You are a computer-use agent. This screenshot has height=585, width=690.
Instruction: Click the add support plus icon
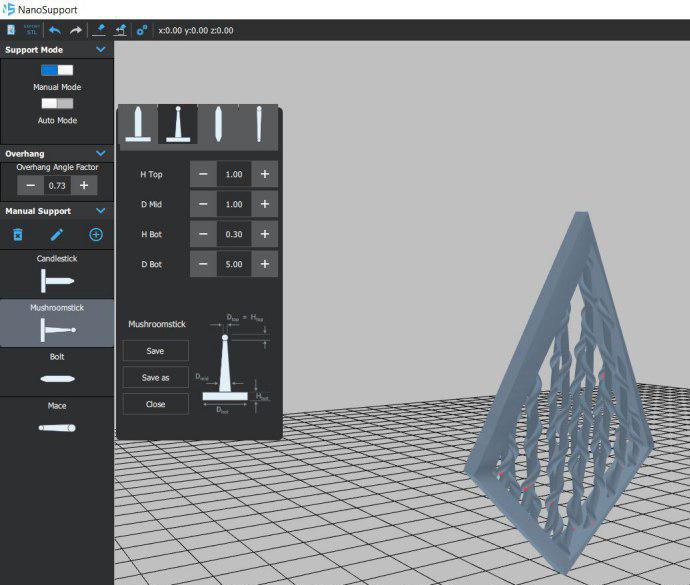(96, 235)
